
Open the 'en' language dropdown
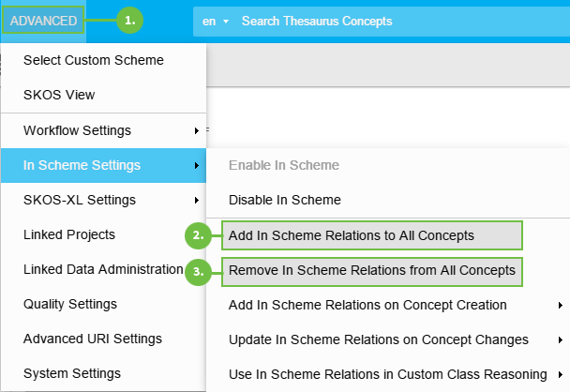(215, 21)
